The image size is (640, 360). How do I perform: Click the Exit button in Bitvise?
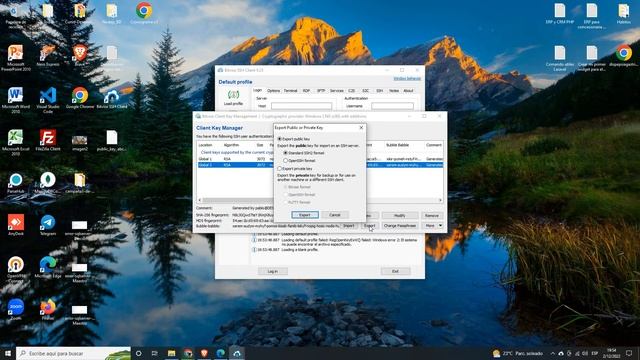click(x=395, y=271)
